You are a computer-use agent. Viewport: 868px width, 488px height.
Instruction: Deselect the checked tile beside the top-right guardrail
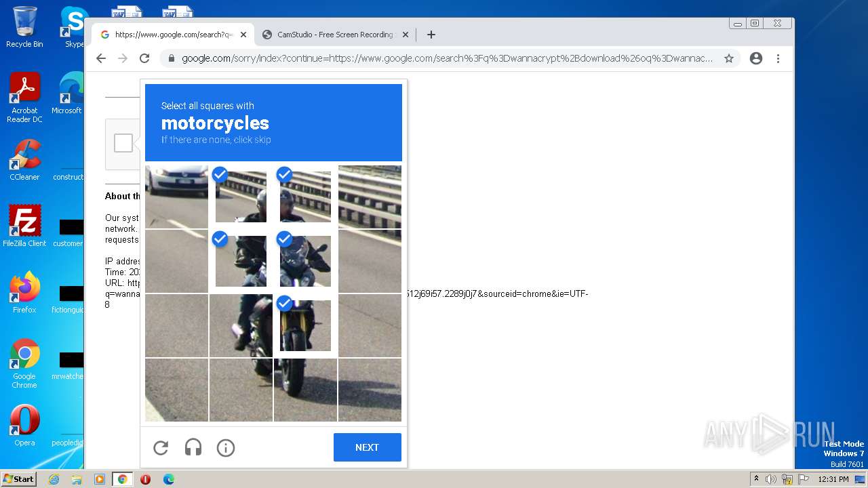[305, 197]
